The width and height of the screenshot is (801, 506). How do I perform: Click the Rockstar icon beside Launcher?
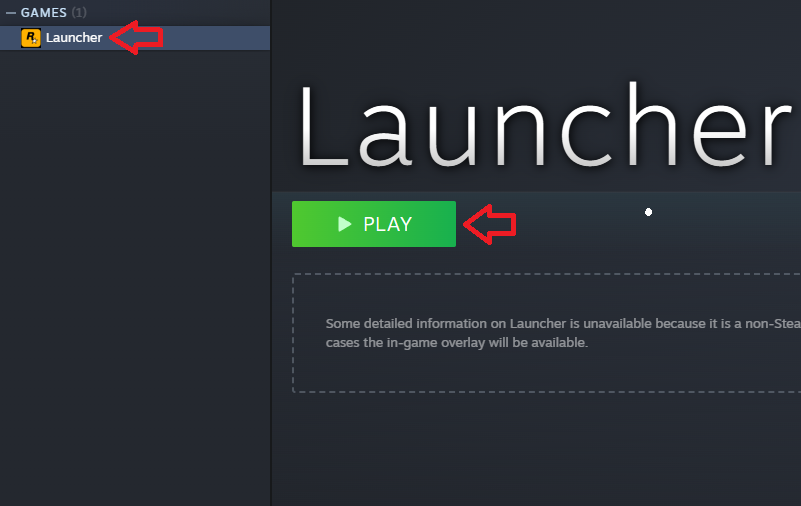pos(31,38)
